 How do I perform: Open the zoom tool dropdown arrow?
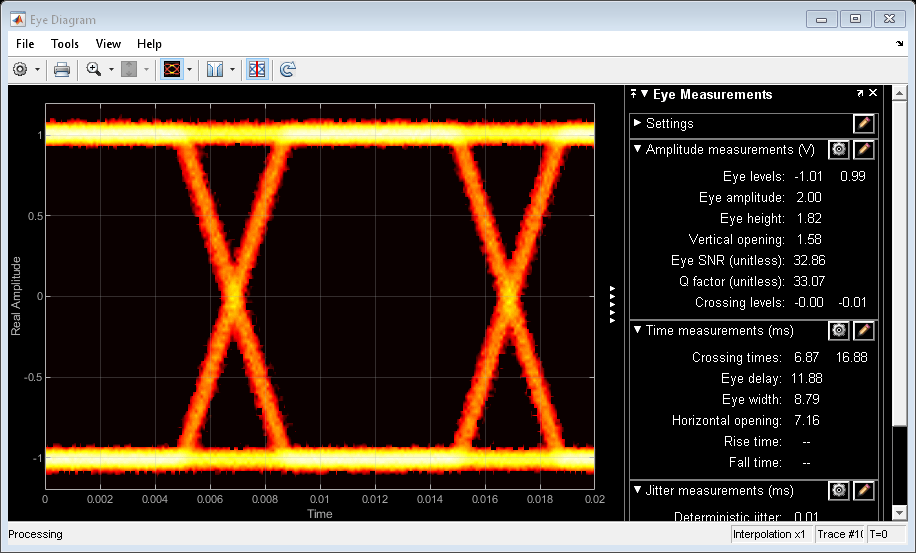coord(111,69)
